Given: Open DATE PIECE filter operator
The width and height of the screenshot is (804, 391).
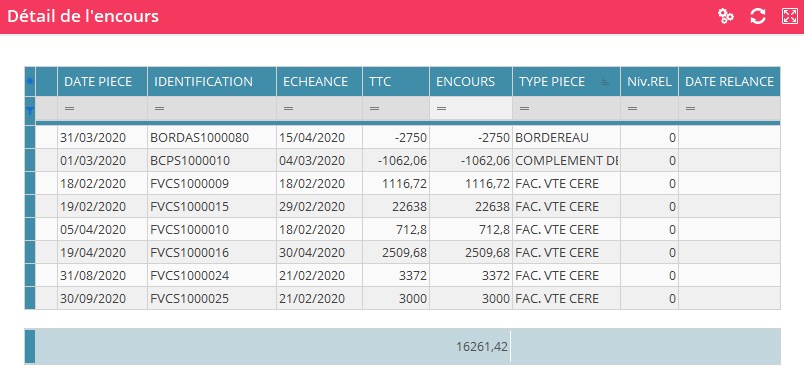Looking at the screenshot, I should tap(70, 109).
